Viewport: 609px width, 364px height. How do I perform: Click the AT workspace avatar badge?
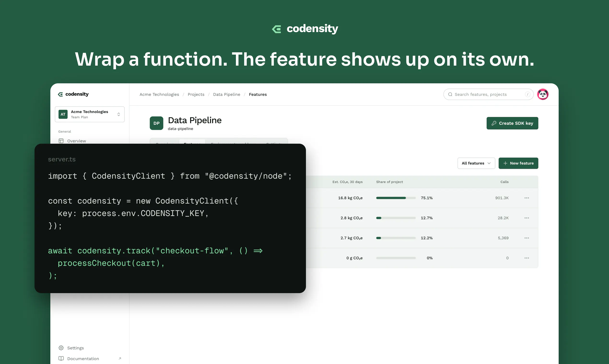pyautogui.click(x=63, y=114)
